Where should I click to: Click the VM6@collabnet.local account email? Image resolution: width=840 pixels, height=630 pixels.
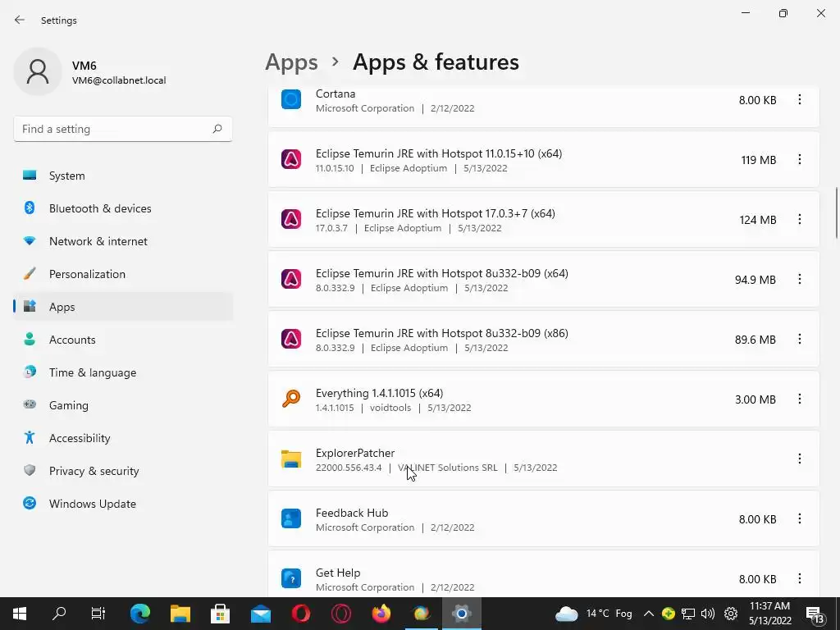119,80
